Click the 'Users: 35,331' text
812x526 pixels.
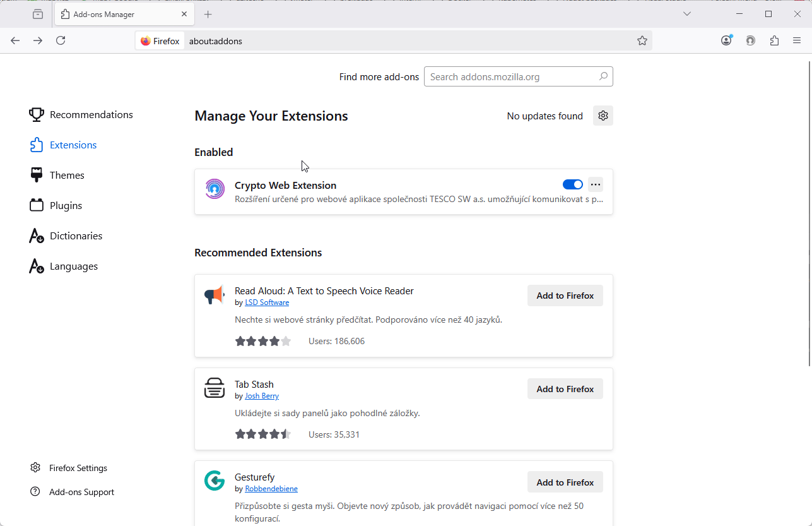[334, 434]
